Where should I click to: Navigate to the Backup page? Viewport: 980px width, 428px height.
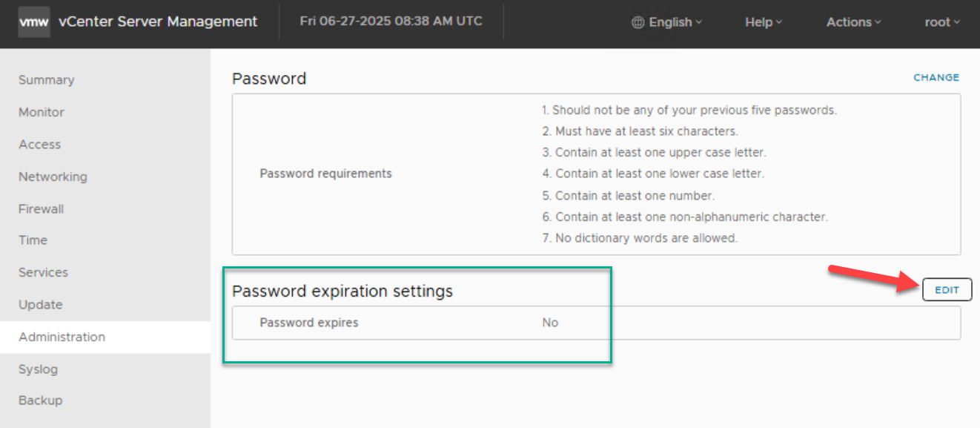[x=41, y=401]
